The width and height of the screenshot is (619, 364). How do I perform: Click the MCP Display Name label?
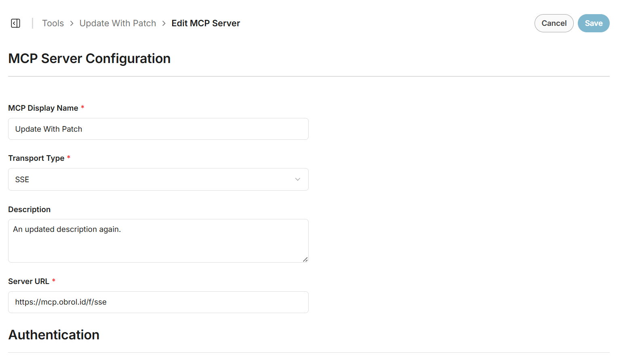pyautogui.click(x=43, y=108)
